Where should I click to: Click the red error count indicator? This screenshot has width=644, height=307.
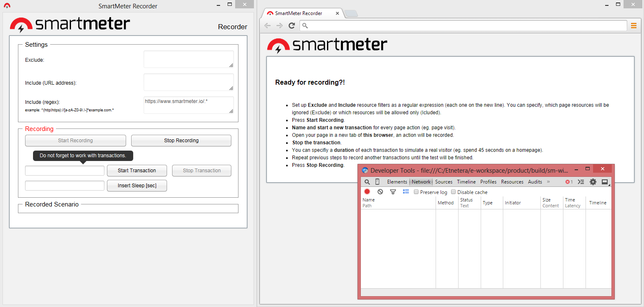(x=569, y=182)
